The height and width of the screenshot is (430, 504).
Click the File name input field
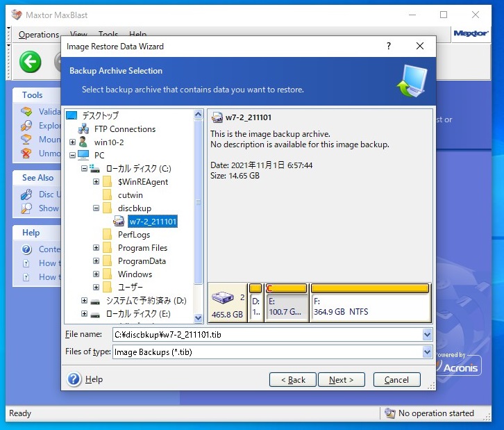pyautogui.click(x=268, y=334)
